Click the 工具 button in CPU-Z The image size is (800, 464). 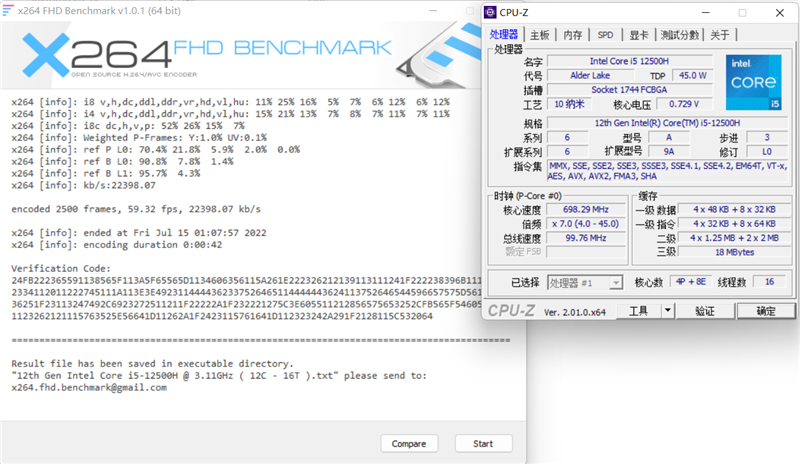coord(638,311)
